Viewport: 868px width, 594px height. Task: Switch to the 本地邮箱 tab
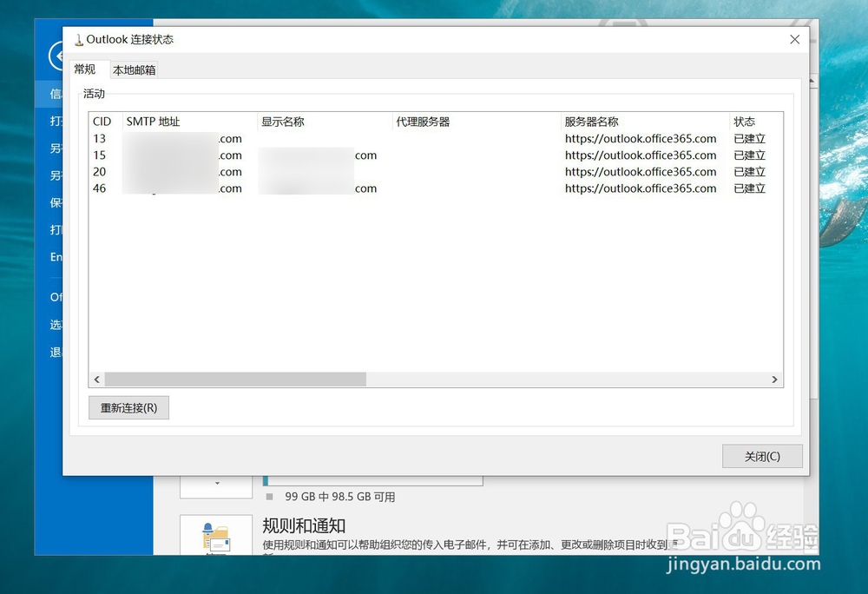134,69
